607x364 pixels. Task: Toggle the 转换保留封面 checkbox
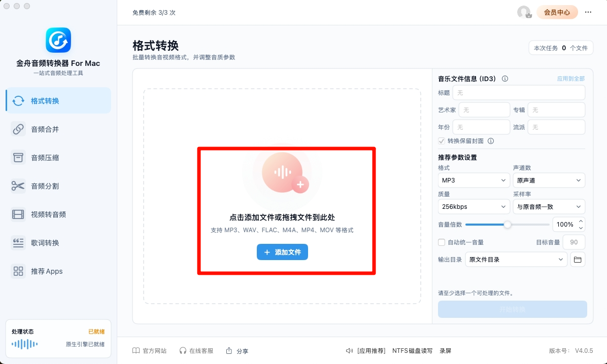point(442,141)
